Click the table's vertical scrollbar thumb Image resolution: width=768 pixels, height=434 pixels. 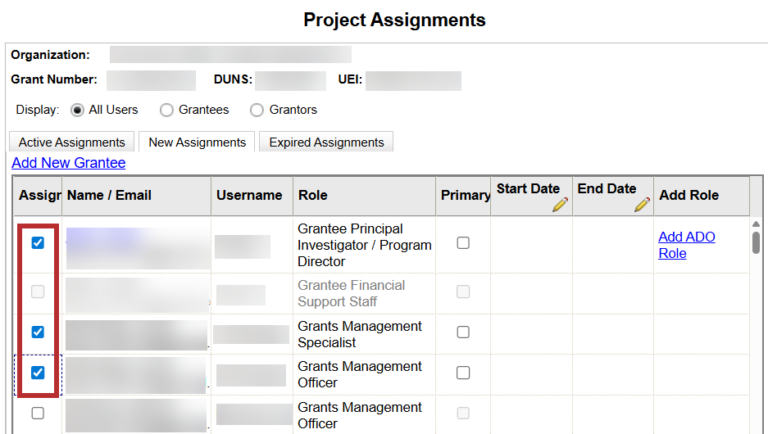click(756, 242)
